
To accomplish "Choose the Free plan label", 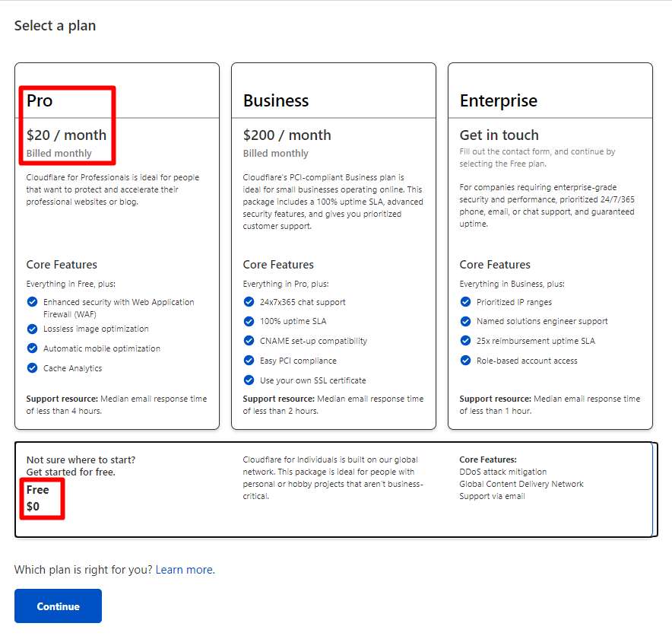I will click(38, 490).
